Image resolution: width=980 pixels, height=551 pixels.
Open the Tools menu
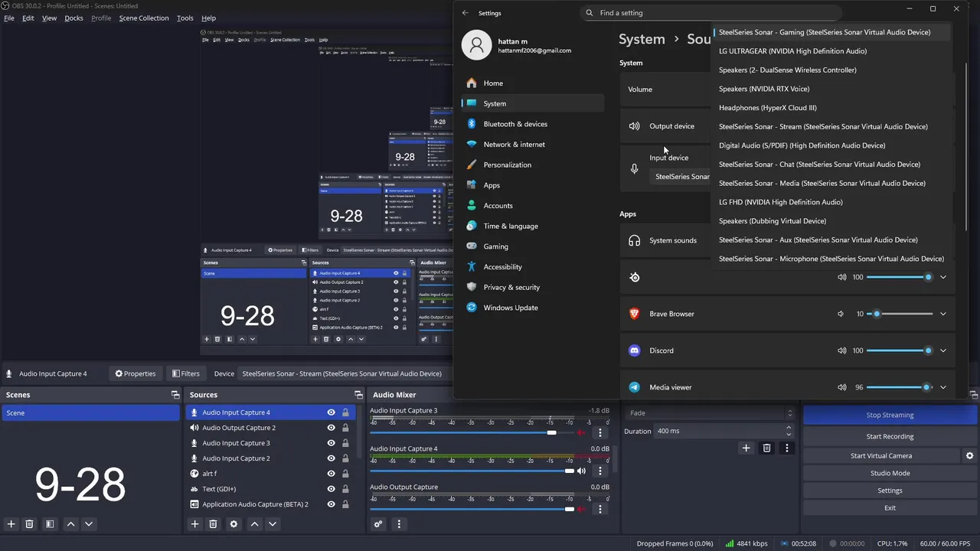[x=185, y=18]
